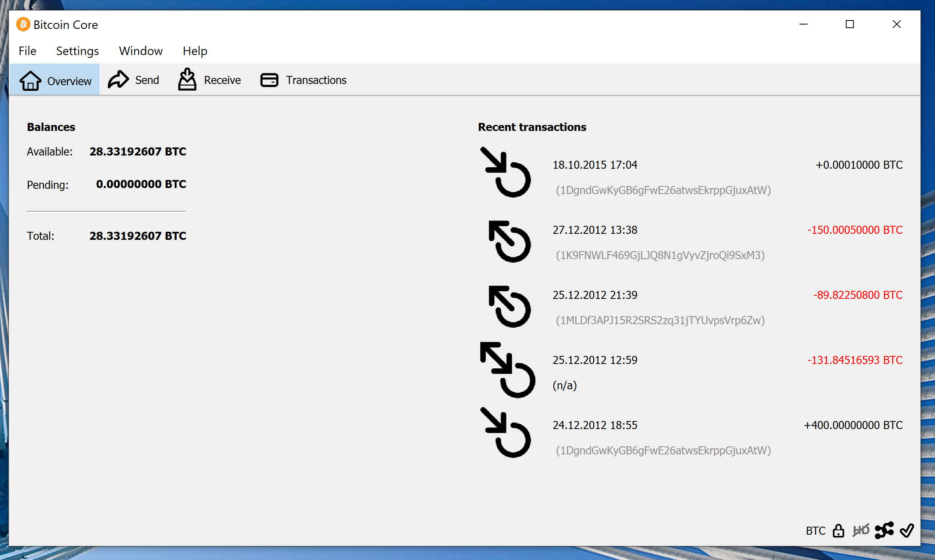The image size is (935, 560).
Task: Click the -150.00050000 BTC transaction amount
Action: [x=855, y=230]
